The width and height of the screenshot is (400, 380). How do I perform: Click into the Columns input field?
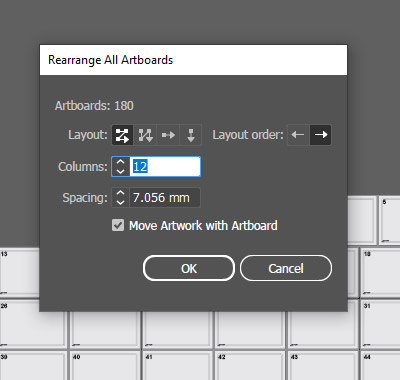pos(165,166)
